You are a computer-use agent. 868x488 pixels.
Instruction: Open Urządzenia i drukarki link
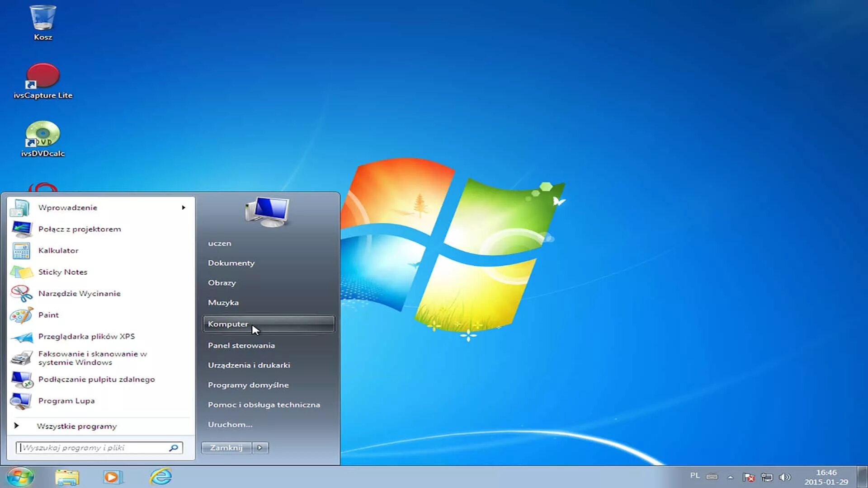pos(249,365)
